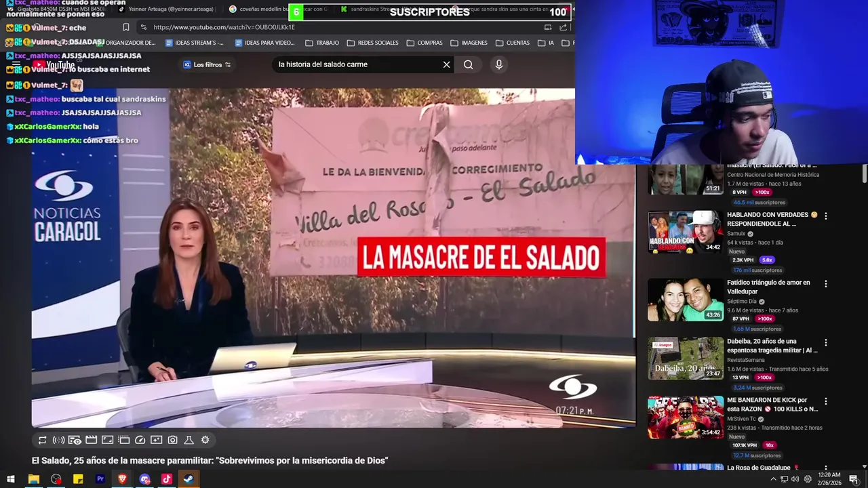Click the video enhancement sparkle icon

156,440
